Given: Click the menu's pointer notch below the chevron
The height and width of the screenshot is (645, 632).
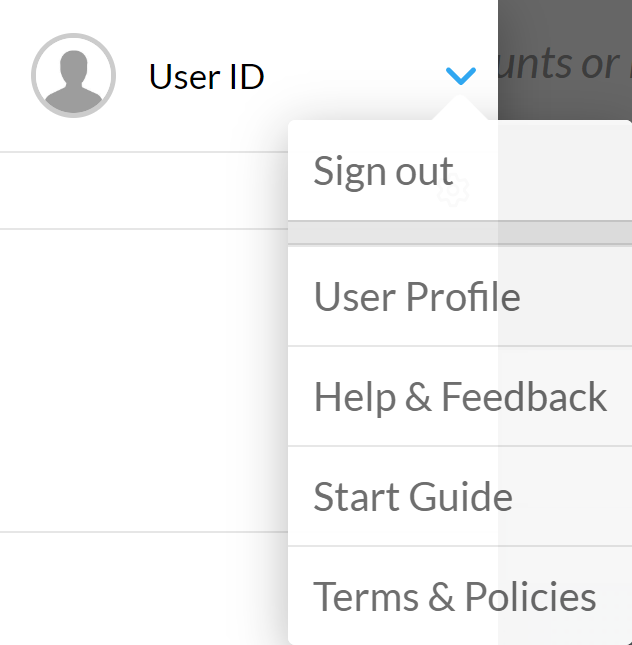Looking at the screenshot, I should click(460, 111).
